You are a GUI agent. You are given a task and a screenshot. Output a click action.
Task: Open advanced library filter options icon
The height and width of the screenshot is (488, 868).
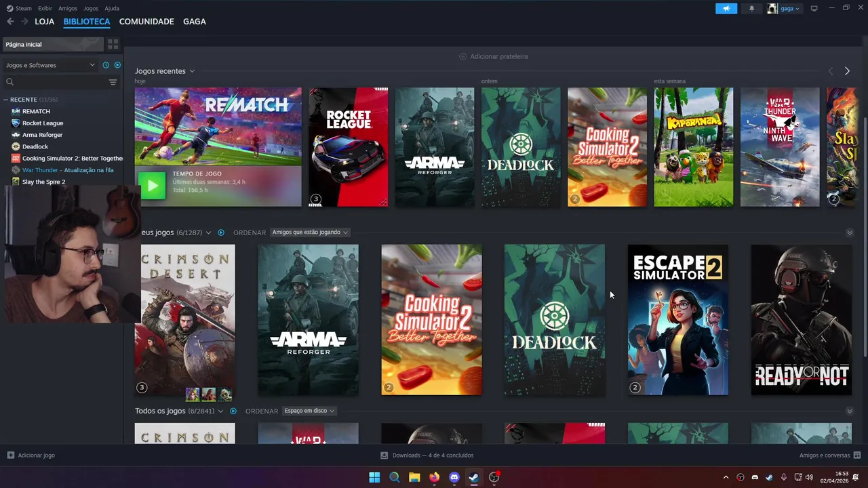113,82
